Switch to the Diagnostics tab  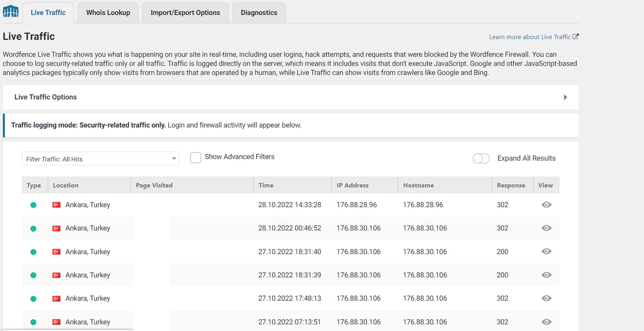[259, 12]
